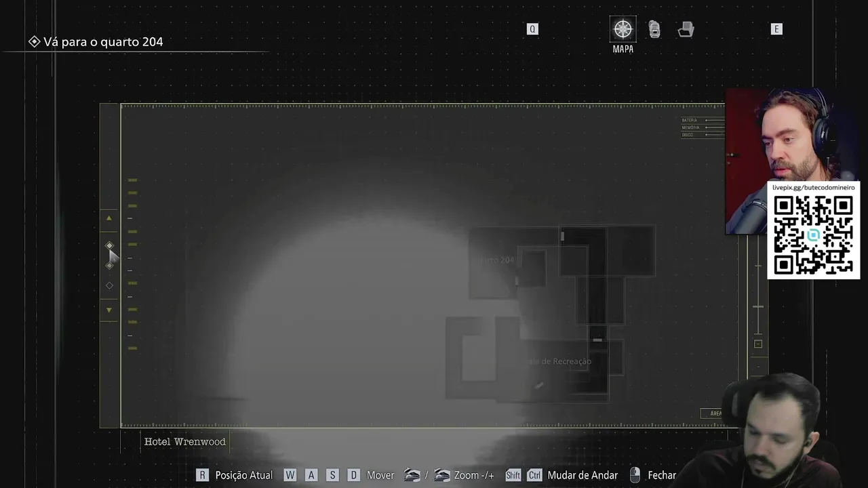Close the map with Fechar

pyautogui.click(x=662, y=475)
